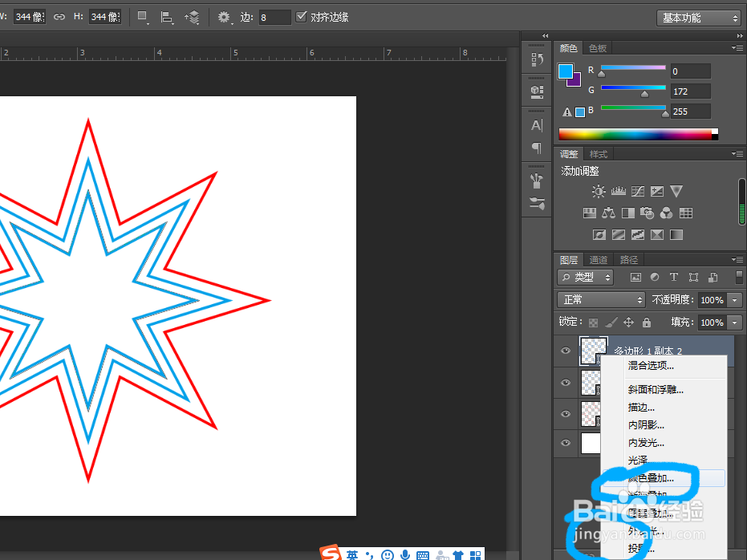Open the fill (填充) slider arrow

click(735, 323)
